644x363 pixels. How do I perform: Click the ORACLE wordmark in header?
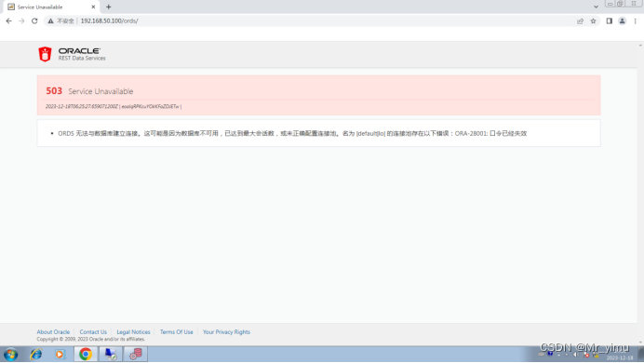coord(79,51)
